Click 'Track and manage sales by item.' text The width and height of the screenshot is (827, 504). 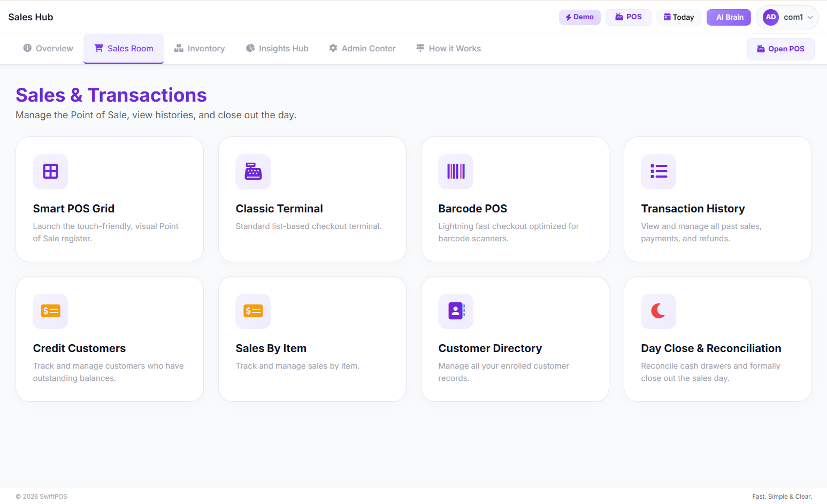point(297,366)
